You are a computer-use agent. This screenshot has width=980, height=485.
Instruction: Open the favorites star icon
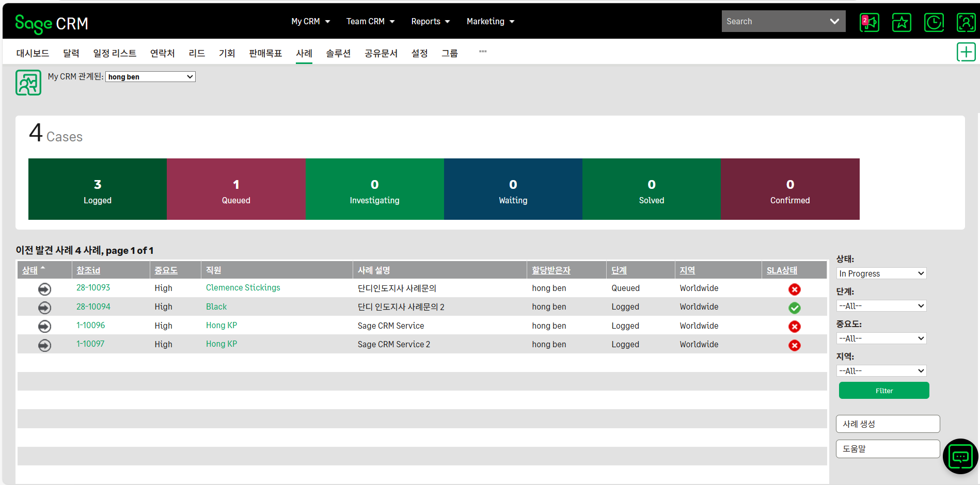[x=902, y=22]
